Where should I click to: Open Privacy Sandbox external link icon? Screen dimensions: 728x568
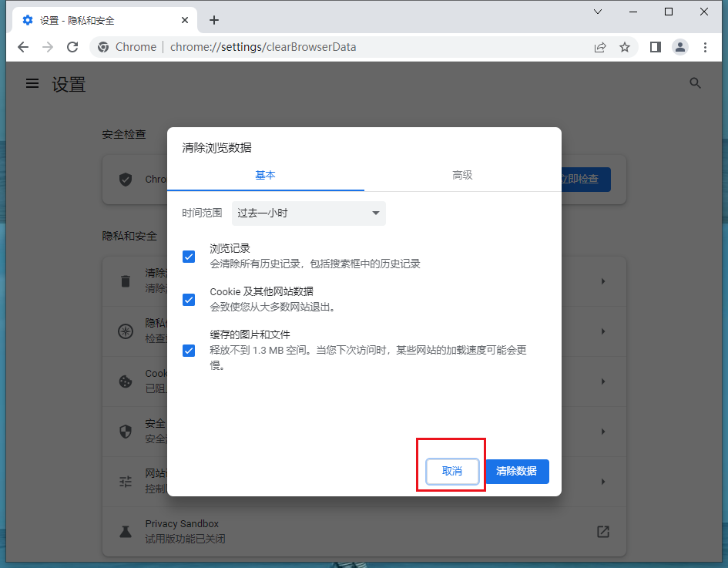(602, 532)
